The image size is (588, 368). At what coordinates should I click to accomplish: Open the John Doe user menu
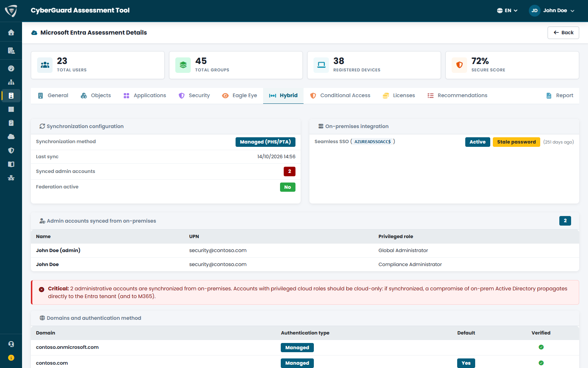[x=552, y=11]
